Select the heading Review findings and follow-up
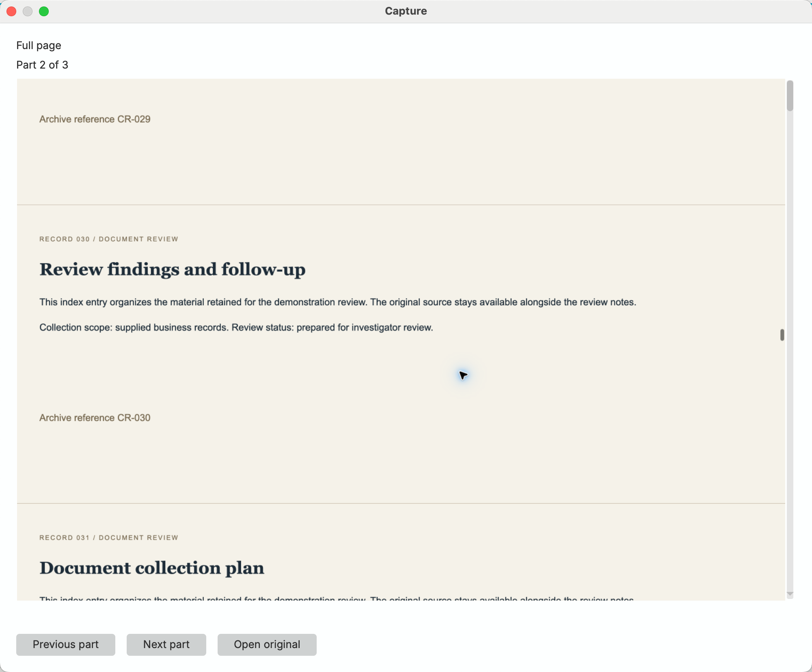Screen dimensions: 812x672 point(173,269)
